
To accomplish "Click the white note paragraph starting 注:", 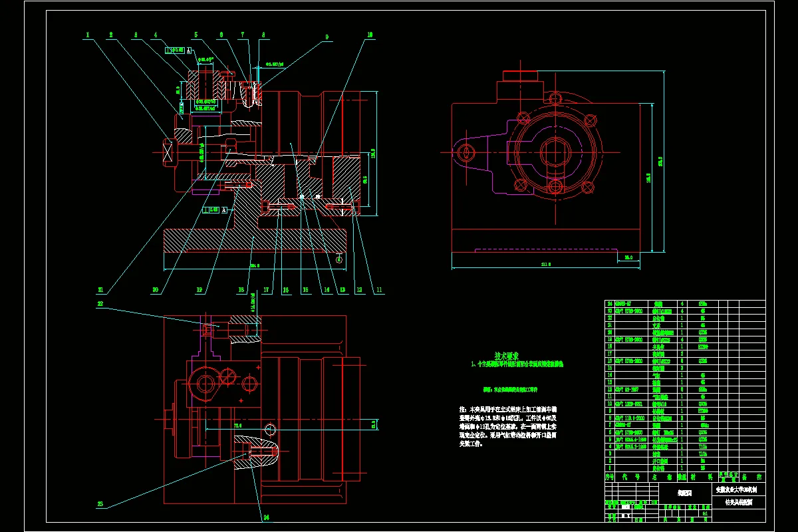I will (509, 425).
